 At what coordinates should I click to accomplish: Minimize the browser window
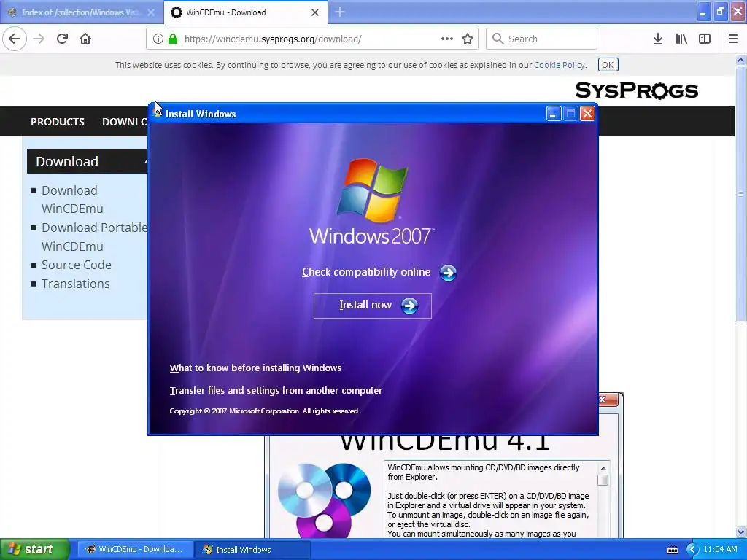coord(704,12)
